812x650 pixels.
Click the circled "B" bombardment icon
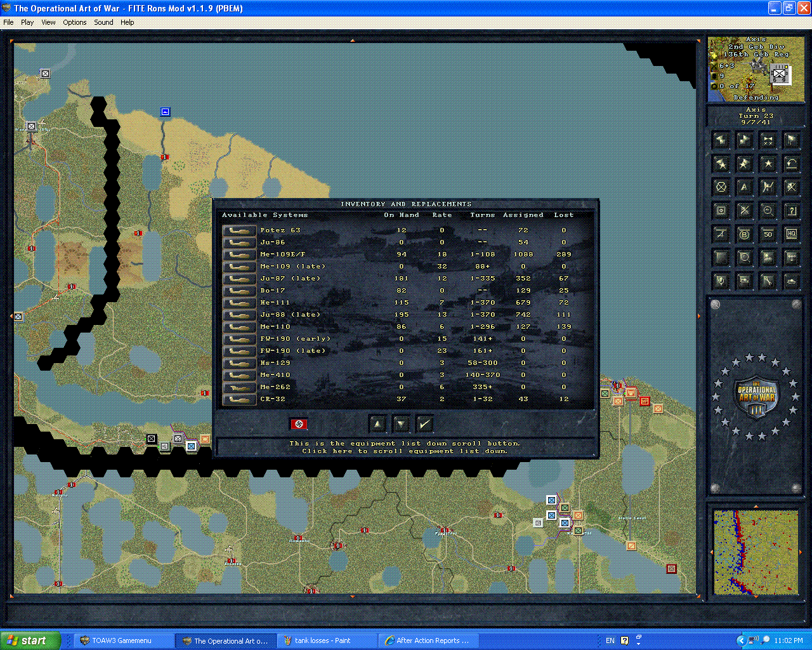[x=744, y=234]
